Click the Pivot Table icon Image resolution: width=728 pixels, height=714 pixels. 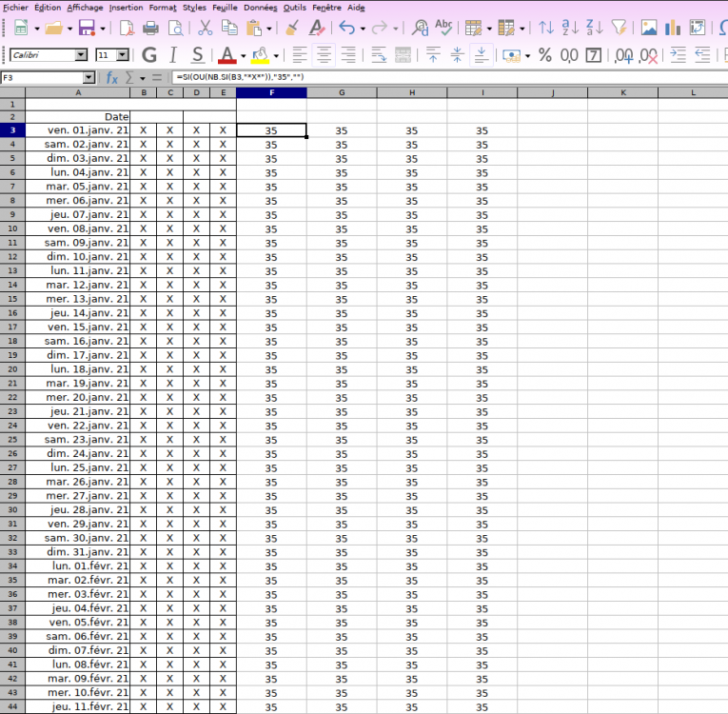tap(698, 29)
